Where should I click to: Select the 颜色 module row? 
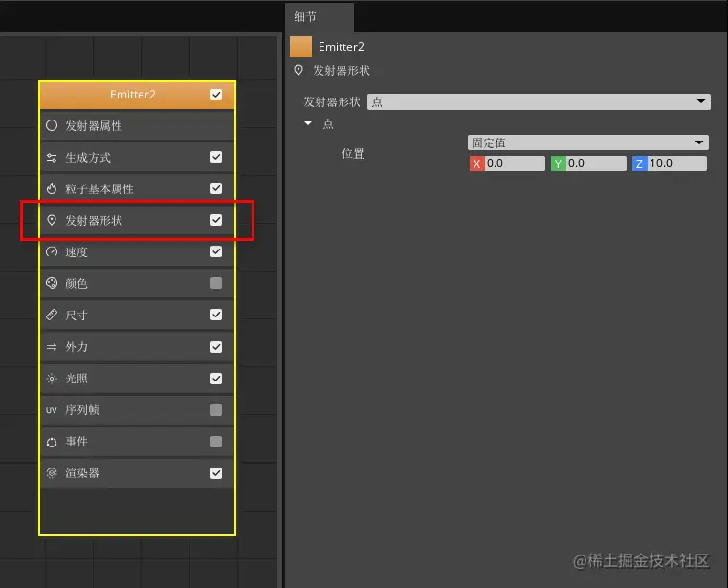137,284
